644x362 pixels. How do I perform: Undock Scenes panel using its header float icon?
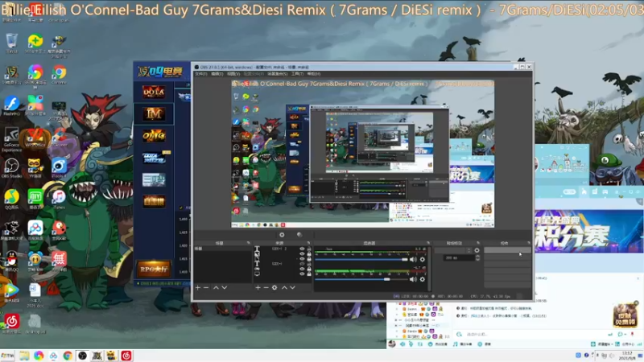click(249, 243)
